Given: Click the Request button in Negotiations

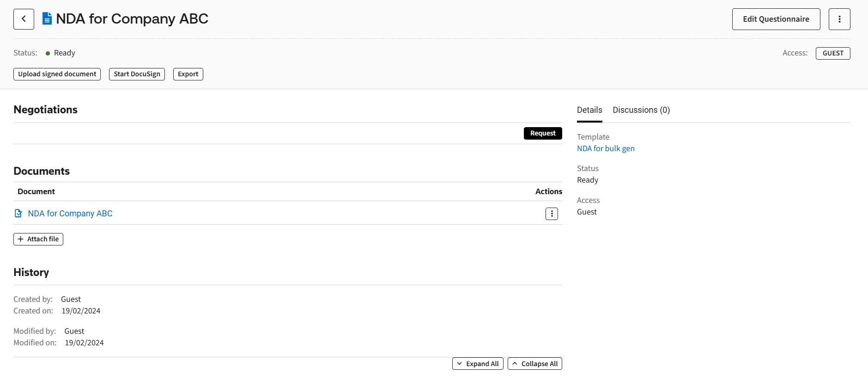Looking at the screenshot, I should click(x=543, y=133).
